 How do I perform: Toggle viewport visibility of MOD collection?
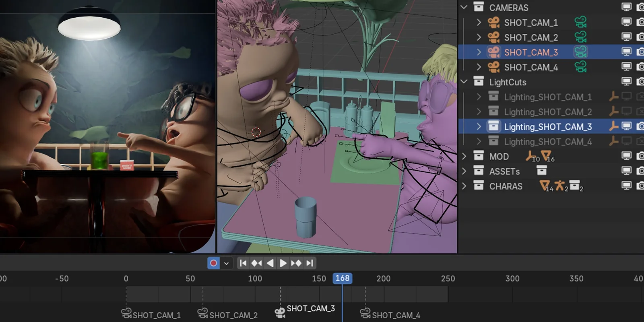(626, 156)
